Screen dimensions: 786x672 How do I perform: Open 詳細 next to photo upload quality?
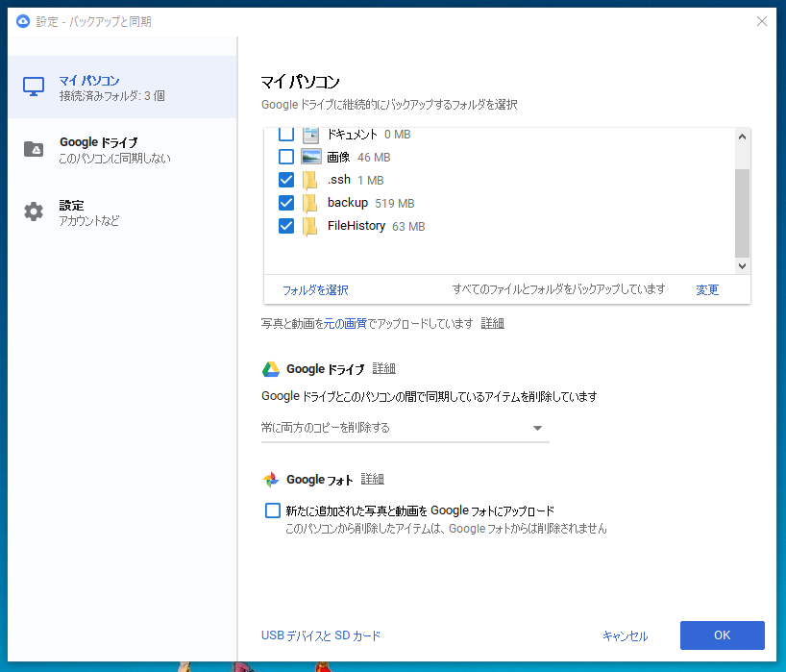click(x=492, y=323)
